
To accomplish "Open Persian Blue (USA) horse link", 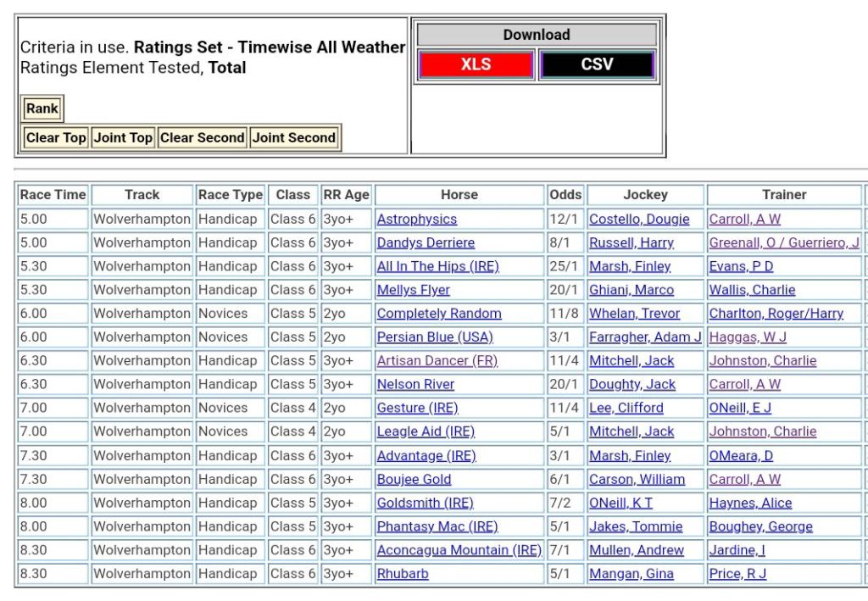I will [434, 337].
